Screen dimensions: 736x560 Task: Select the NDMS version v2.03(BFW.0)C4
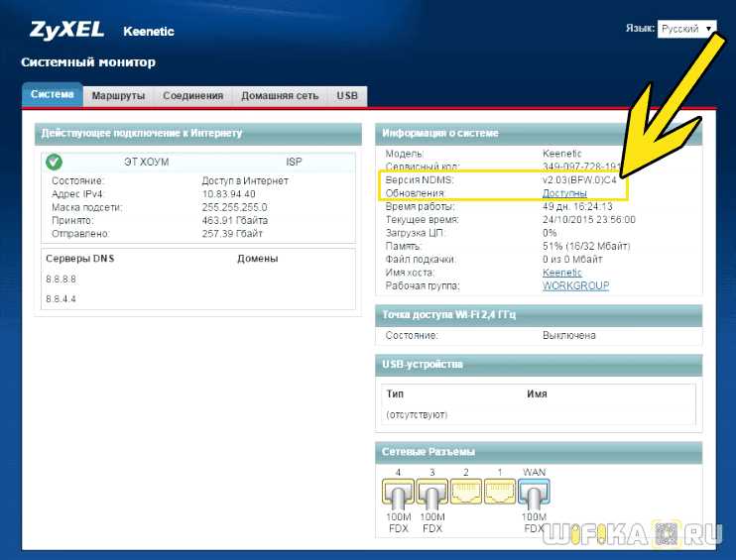579,179
